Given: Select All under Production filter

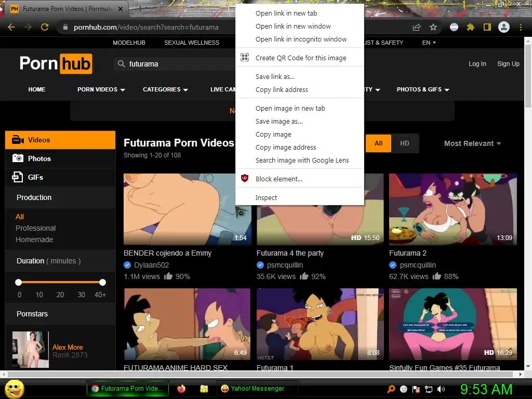Looking at the screenshot, I should coord(20,217).
